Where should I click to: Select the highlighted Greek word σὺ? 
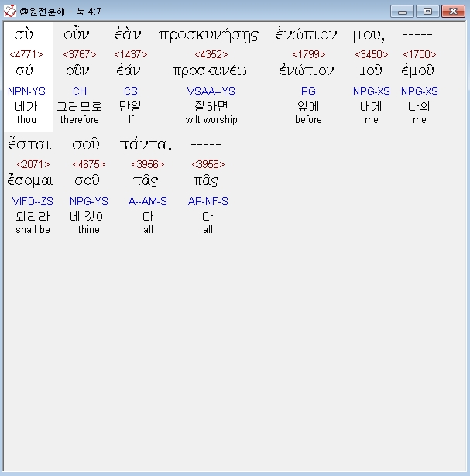point(23,35)
